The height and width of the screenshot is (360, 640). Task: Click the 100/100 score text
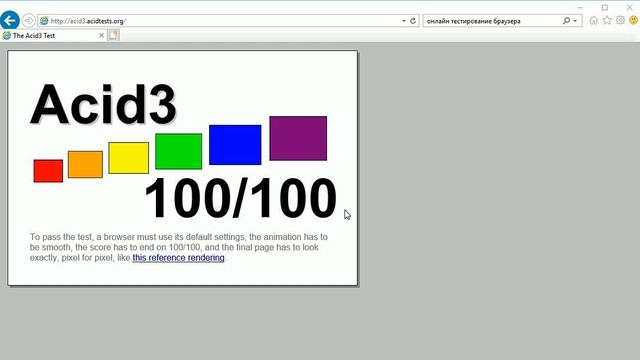click(x=240, y=199)
